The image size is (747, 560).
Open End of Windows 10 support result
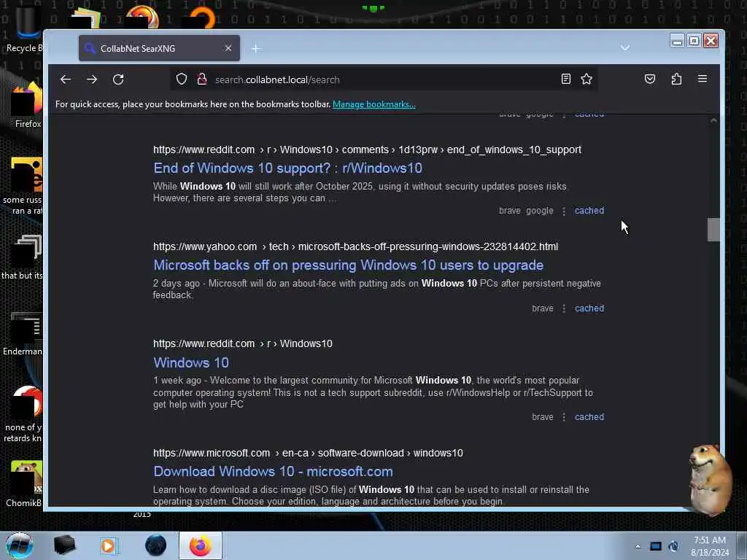(287, 168)
